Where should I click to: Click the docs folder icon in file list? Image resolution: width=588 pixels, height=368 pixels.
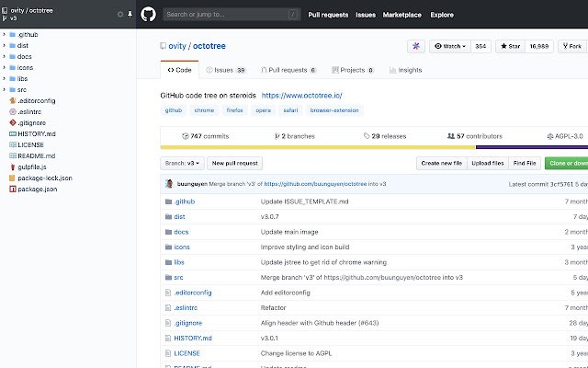168,232
